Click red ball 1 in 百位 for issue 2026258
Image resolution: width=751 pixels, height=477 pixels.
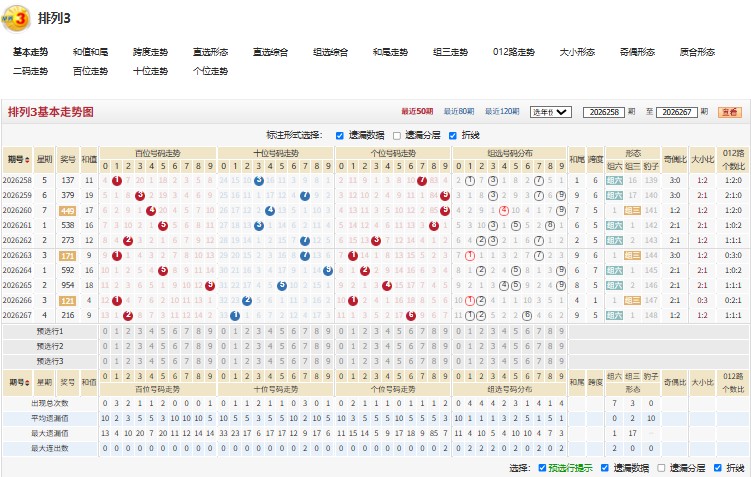point(116,181)
